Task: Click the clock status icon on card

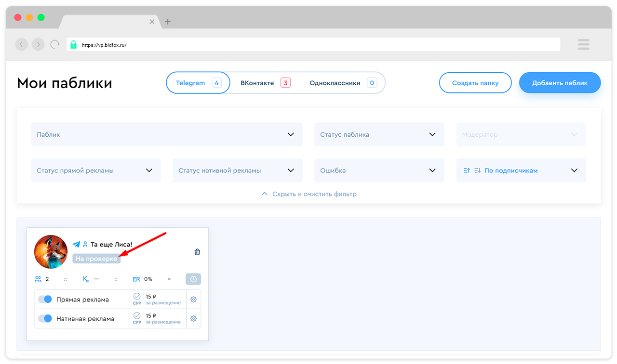Action: 193,279
